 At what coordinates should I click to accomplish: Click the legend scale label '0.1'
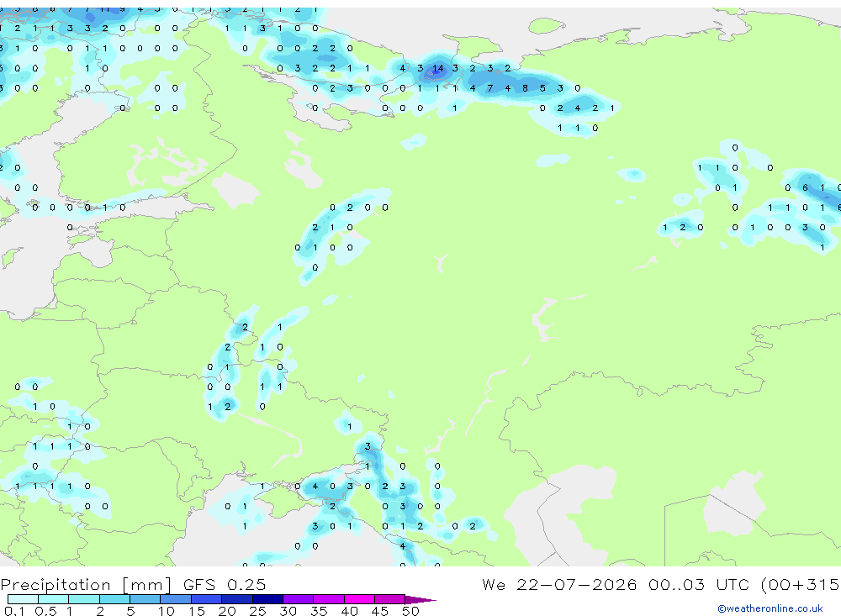(14, 611)
